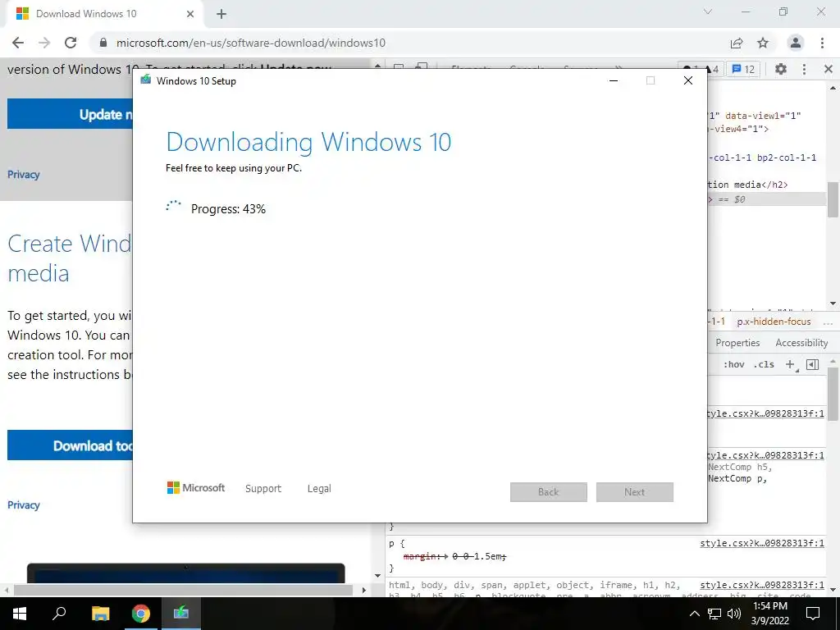Image resolution: width=840 pixels, height=630 pixels.
Task: Open style.csx link beside html, body reset rule
Action: click(x=762, y=585)
